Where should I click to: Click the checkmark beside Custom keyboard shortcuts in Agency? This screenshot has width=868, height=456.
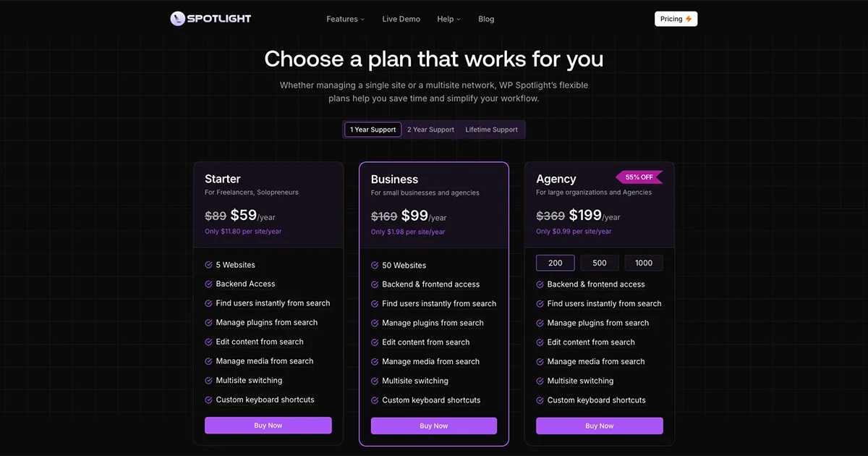click(x=539, y=400)
